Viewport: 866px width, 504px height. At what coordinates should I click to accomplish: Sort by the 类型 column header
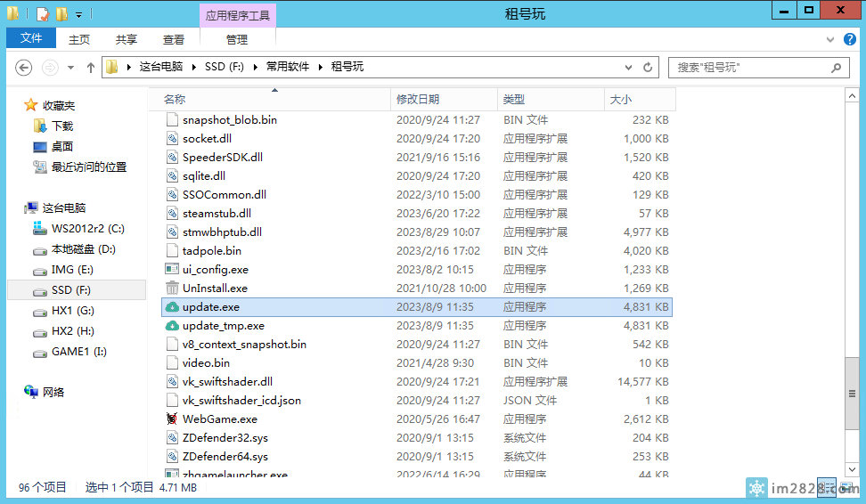click(x=551, y=100)
